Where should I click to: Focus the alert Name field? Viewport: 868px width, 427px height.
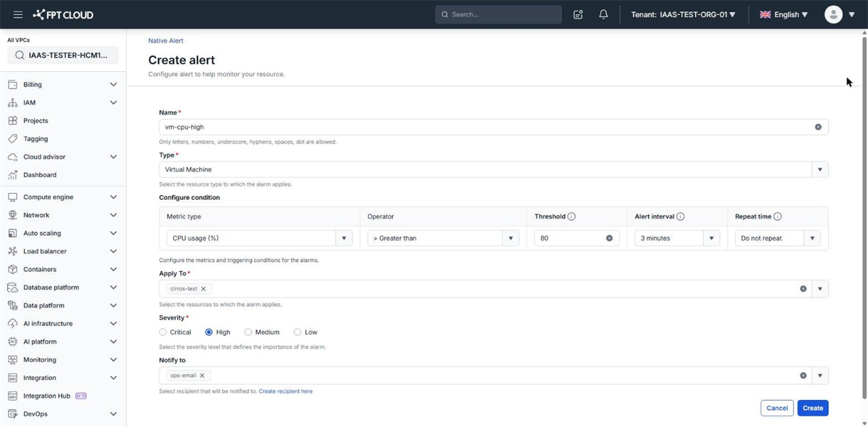pos(493,127)
